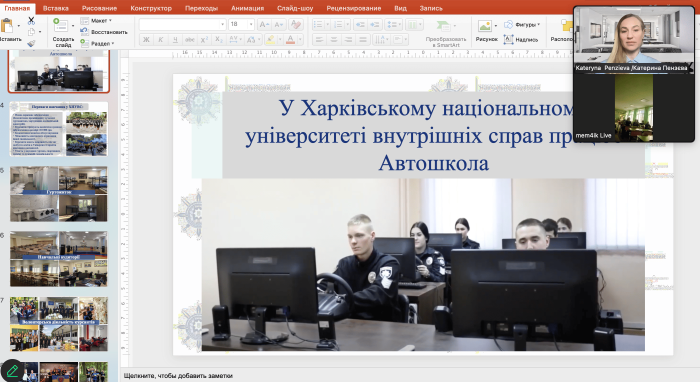This screenshot has width=700, height=382.
Task: Open the Анимация tab
Action: pyautogui.click(x=247, y=8)
